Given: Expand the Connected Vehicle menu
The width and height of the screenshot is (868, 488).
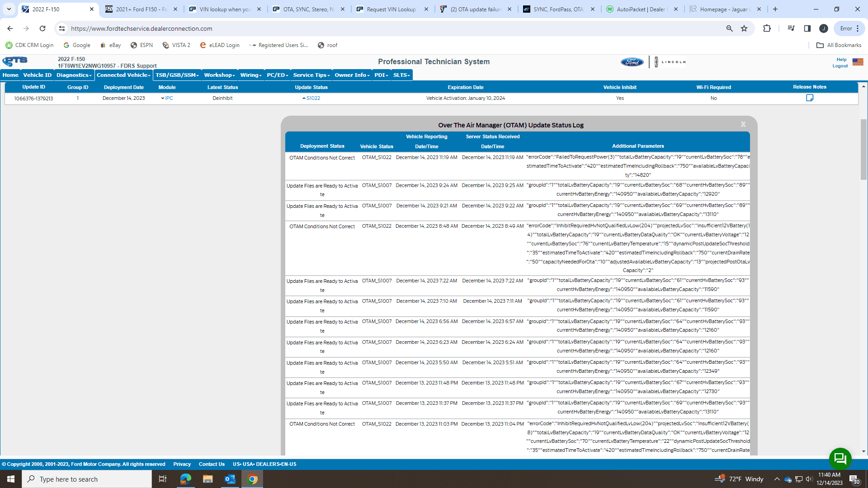Looking at the screenshot, I should (123, 75).
